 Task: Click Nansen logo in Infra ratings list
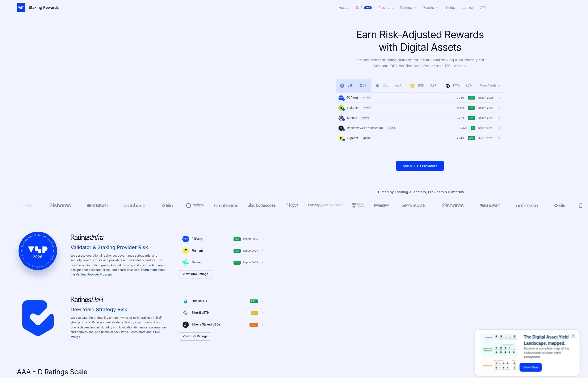[x=185, y=263]
